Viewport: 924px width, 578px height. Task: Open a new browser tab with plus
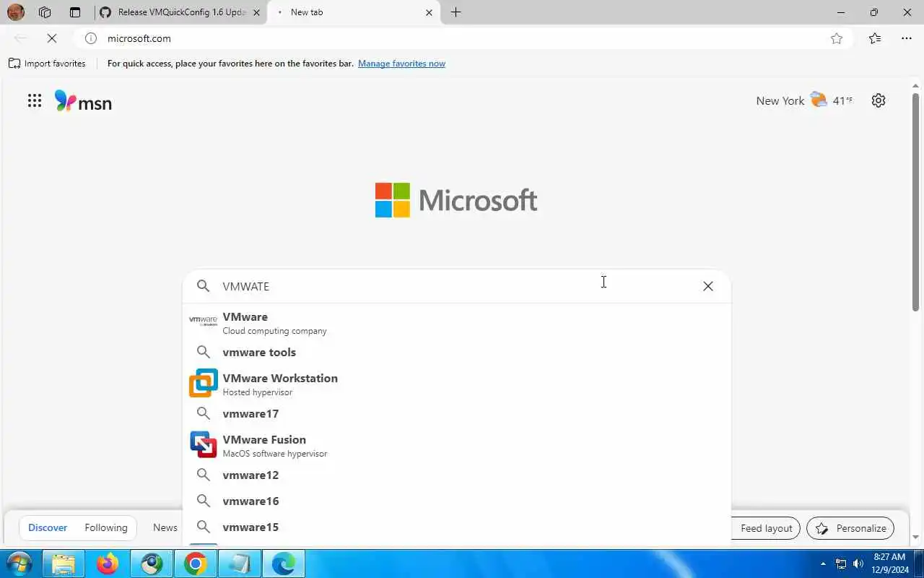pos(456,12)
